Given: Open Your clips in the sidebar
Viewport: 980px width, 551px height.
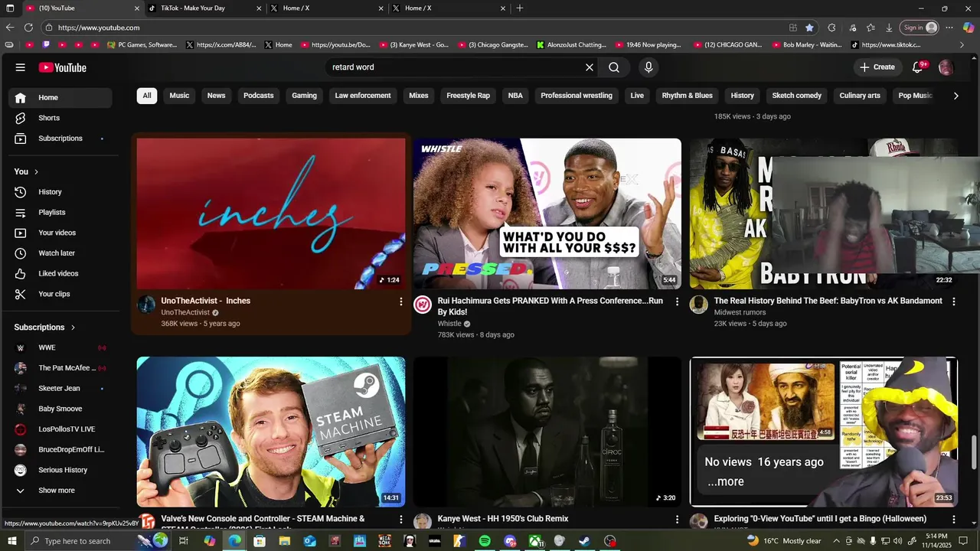Looking at the screenshot, I should tap(60, 294).
